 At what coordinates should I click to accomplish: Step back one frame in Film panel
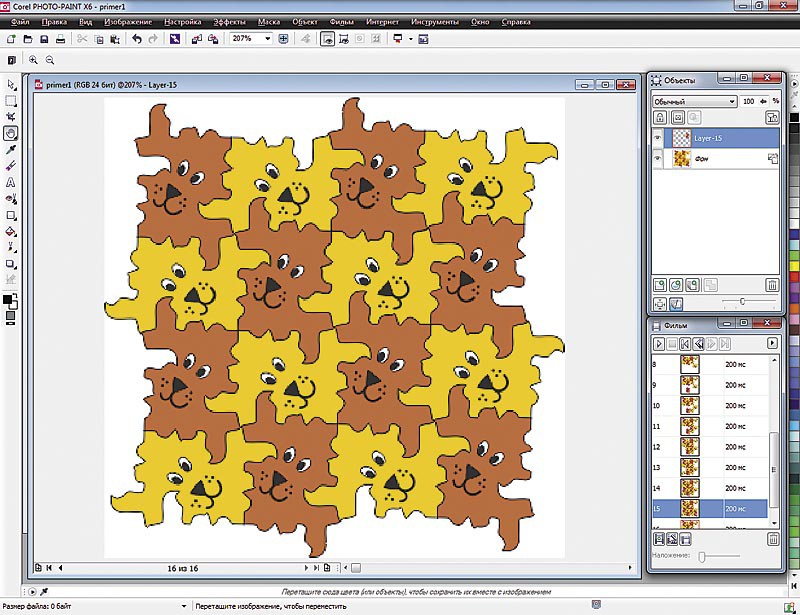point(698,343)
